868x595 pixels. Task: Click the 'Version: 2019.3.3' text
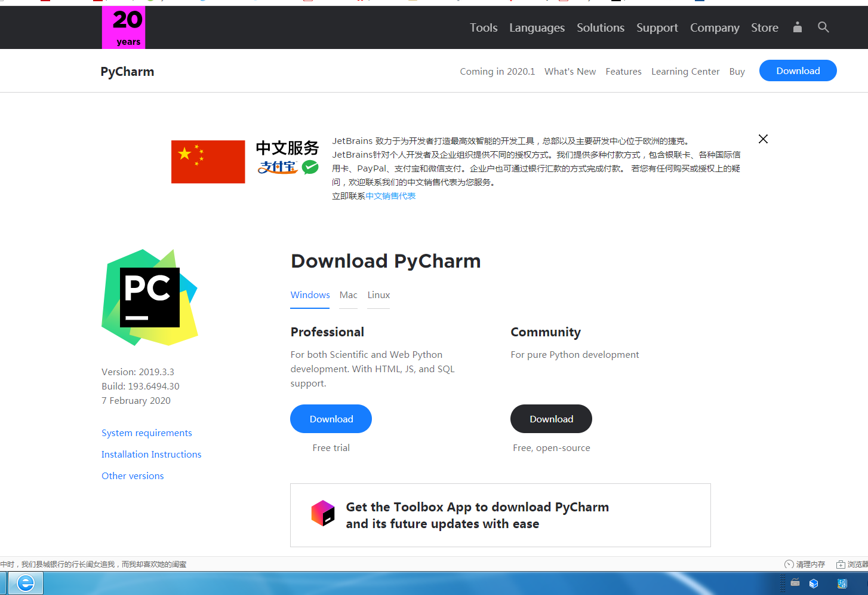[138, 372]
